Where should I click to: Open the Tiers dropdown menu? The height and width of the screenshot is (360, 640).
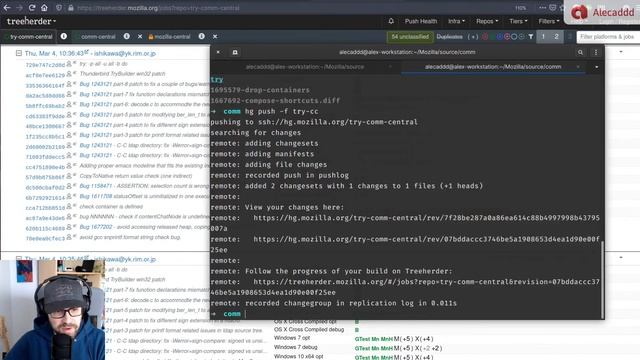[518, 21]
